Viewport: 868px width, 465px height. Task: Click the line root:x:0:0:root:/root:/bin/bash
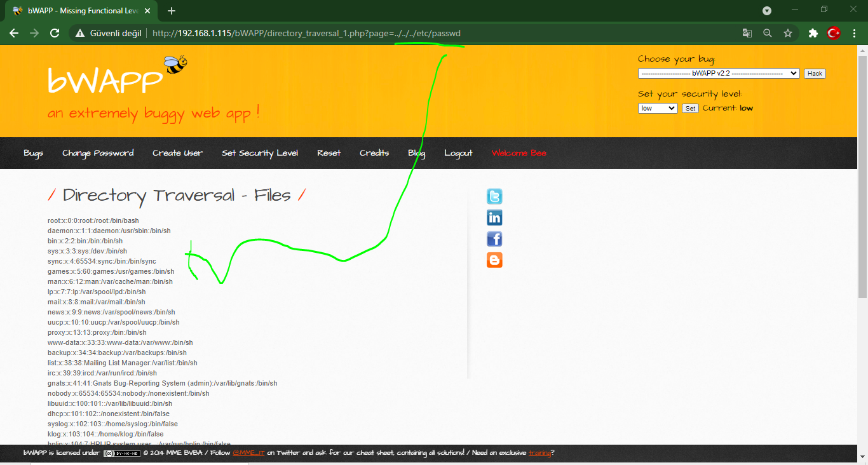[93, 220]
